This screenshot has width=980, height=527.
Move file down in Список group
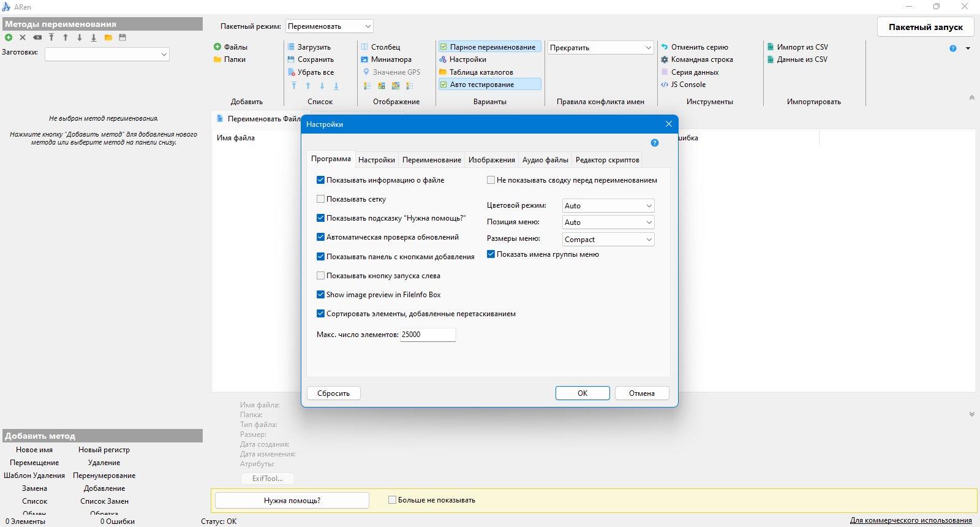coord(322,86)
